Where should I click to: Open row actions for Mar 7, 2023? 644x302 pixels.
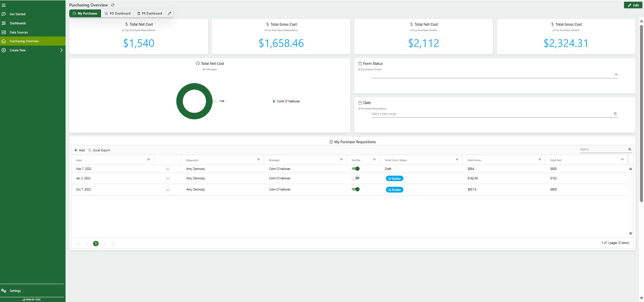(168, 169)
